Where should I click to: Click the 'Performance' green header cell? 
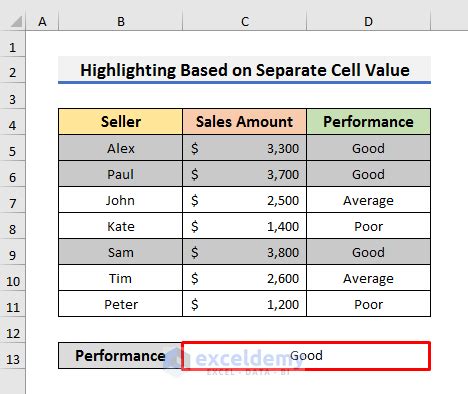369,121
